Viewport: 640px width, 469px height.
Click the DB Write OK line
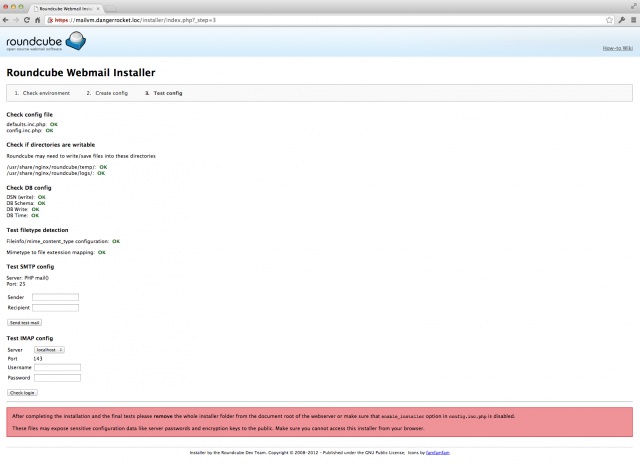(x=23, y=209)
